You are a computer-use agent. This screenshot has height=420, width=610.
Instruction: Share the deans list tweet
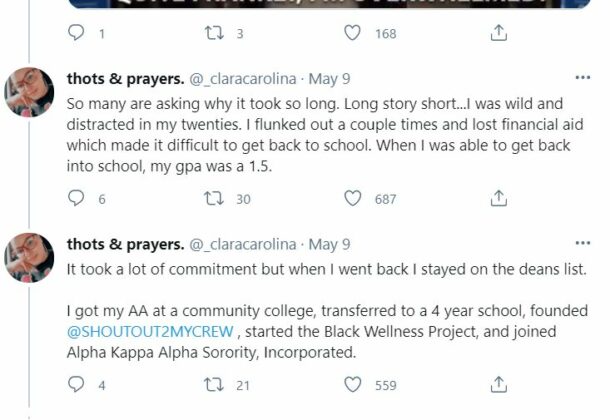click(x=498, y=384)
